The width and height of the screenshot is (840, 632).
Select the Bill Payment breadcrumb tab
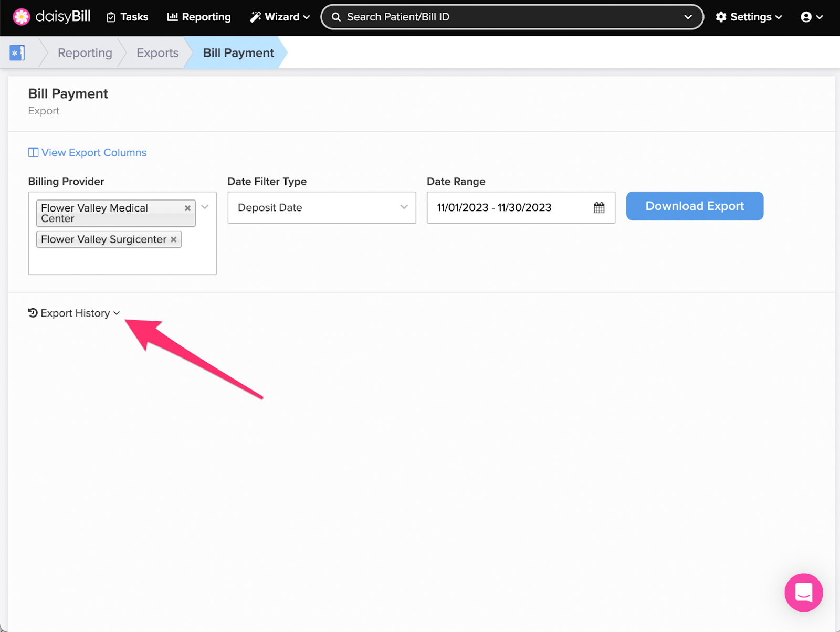tap(238, 53)
